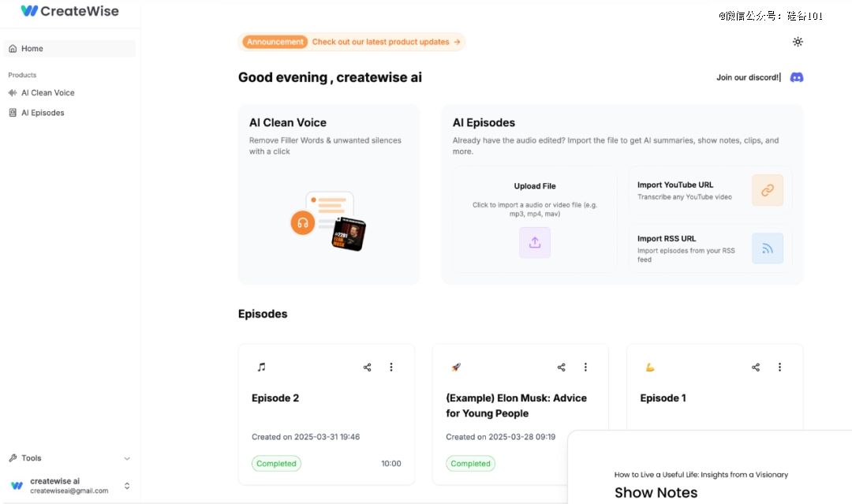
Task: Open Episode 1 three-dot options menu
Action: point(779,367)
